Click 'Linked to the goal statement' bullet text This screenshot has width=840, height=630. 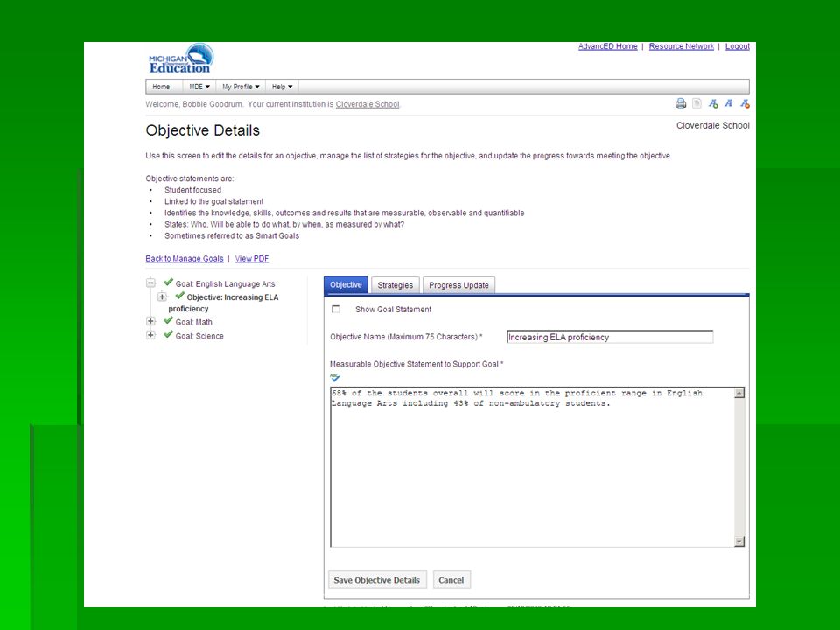[x=213, y=201]
